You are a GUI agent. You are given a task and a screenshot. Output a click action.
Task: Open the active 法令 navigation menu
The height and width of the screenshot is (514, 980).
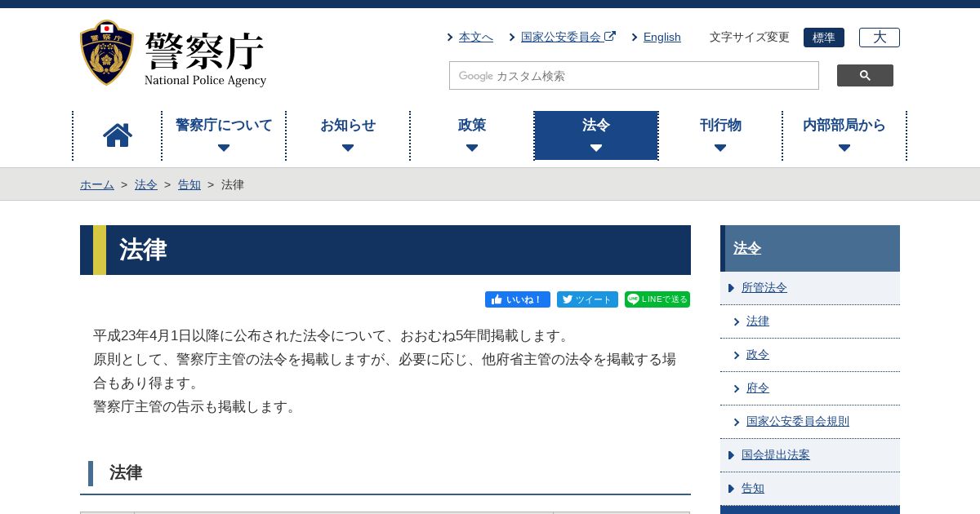click(x=596, y=135)
